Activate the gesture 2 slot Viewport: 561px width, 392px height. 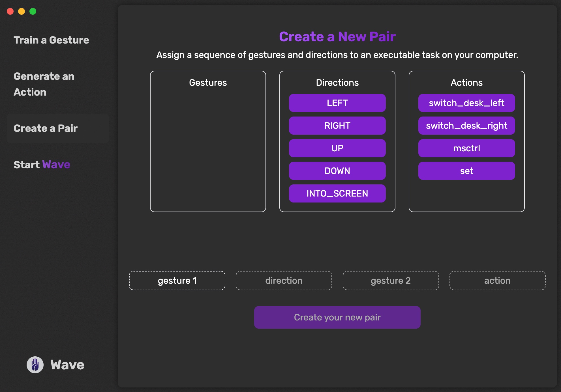tap(391, 281)
